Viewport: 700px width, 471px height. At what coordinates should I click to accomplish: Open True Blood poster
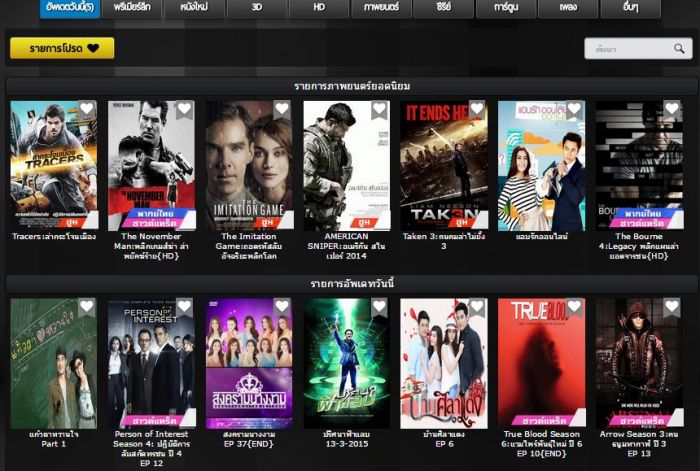click(542, 363)
